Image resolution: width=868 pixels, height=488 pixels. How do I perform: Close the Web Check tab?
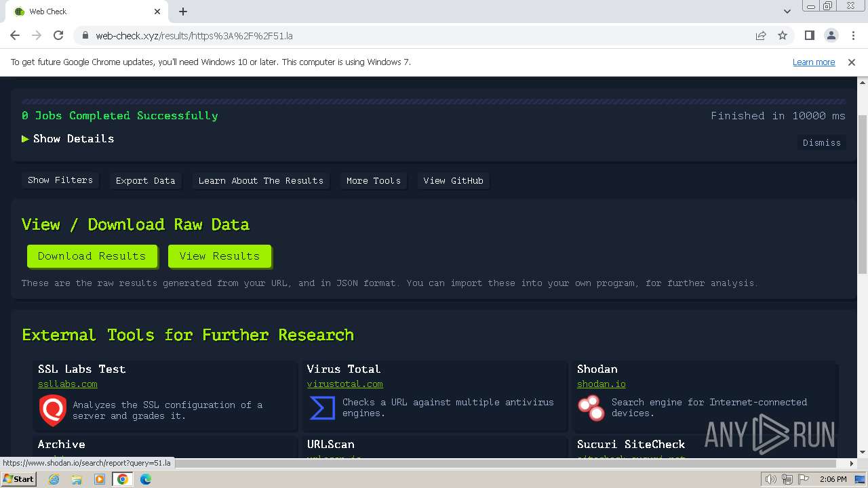click(157, 12)
